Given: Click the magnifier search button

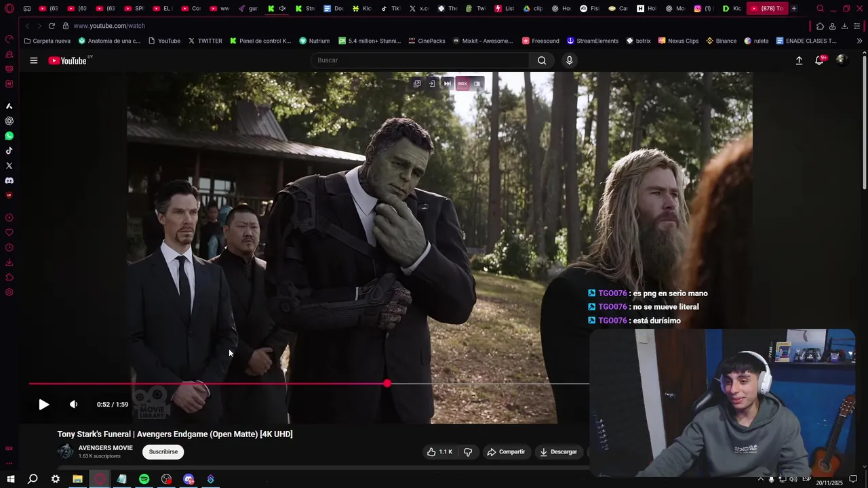Looking at the screenshot, I should pos(542,60).
